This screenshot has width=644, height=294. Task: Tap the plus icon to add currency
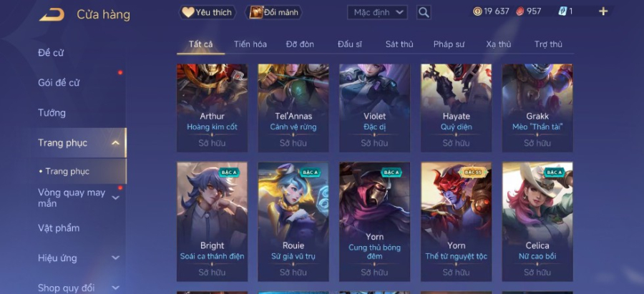tap(603, 11)
